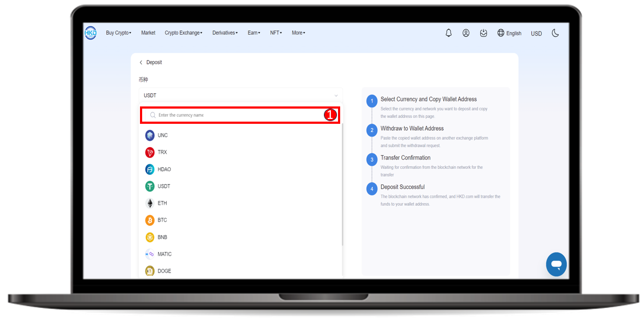Open the notifications bell icon
The width and height of the screenshot is (644, 322).
[x=449, y=33]
